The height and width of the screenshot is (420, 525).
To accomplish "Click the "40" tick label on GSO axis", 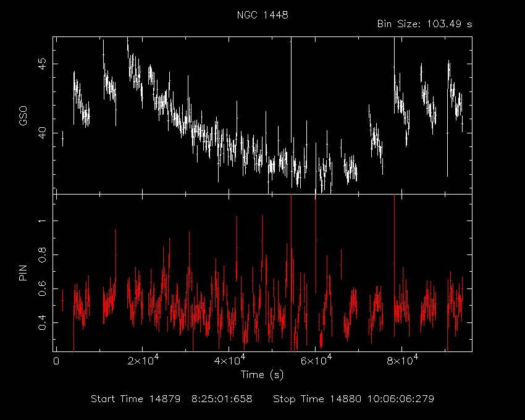I will point(42,133).
